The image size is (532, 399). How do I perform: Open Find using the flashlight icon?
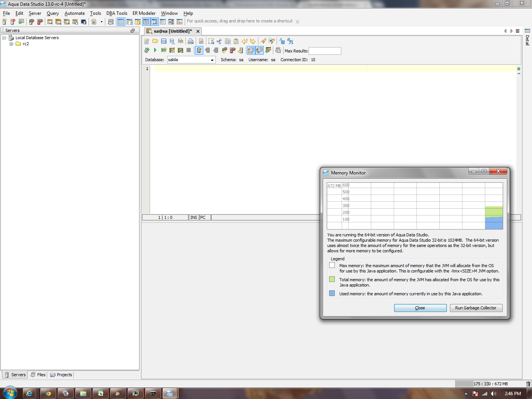[263, 41]
